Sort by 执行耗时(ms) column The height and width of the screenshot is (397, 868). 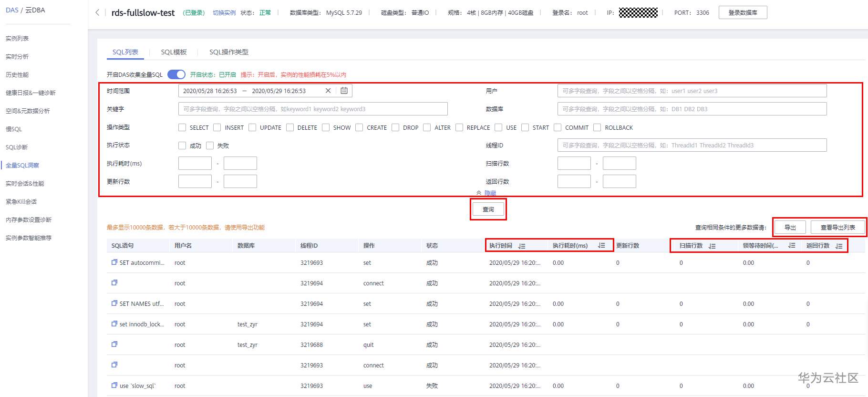(601, 245)
